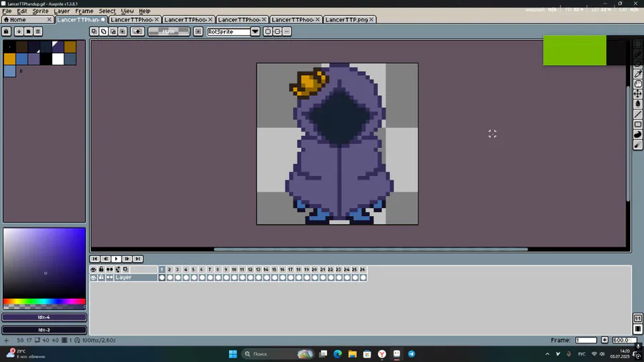Screen dimensions: 644x362
Task: Toggle lock all layers header icon
Action: (x=102, y=269)
